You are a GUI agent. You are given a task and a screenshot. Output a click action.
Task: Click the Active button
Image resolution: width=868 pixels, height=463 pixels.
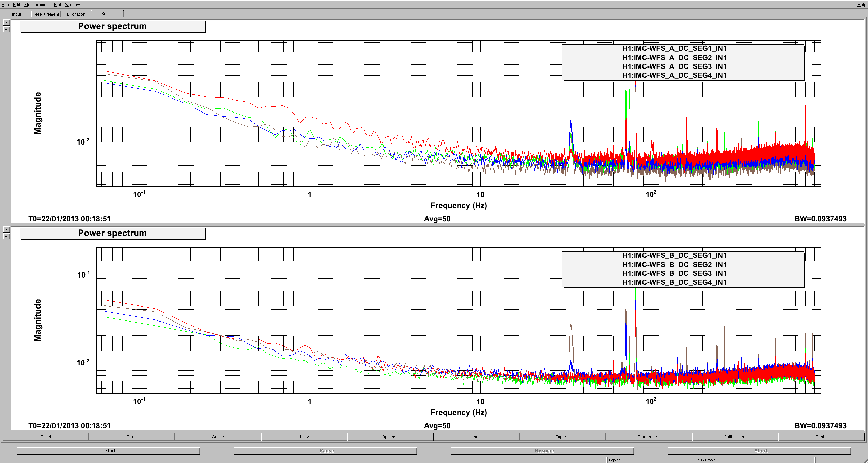218,437
